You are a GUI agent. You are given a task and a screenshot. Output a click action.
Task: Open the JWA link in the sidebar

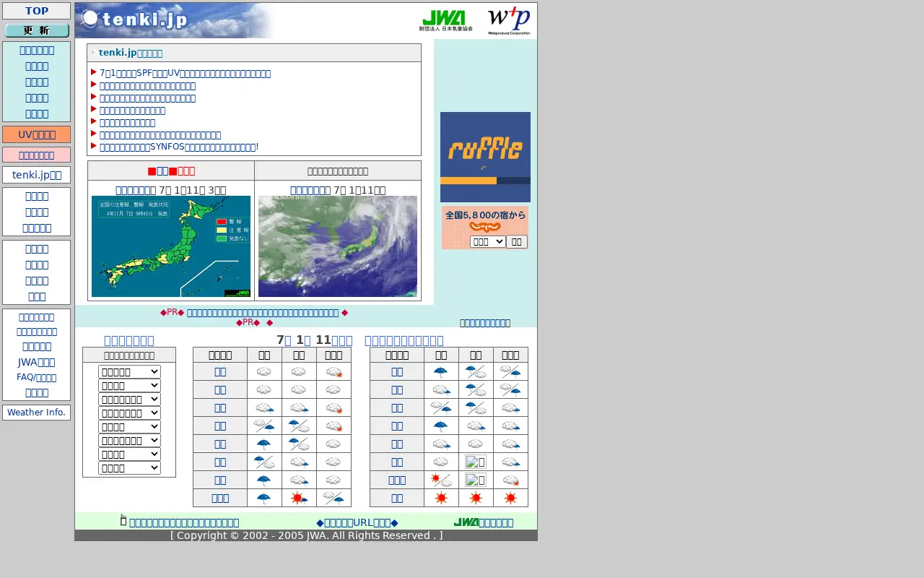[x=37, y=362]
